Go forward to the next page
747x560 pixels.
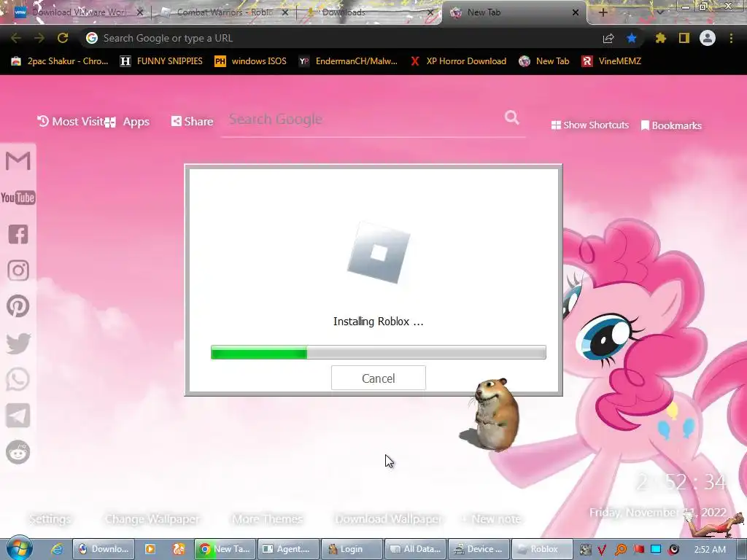pos(39,38)
